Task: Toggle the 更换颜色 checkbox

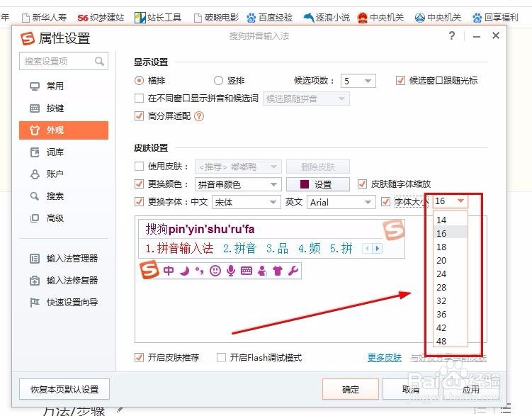Action: pos(139,184)
